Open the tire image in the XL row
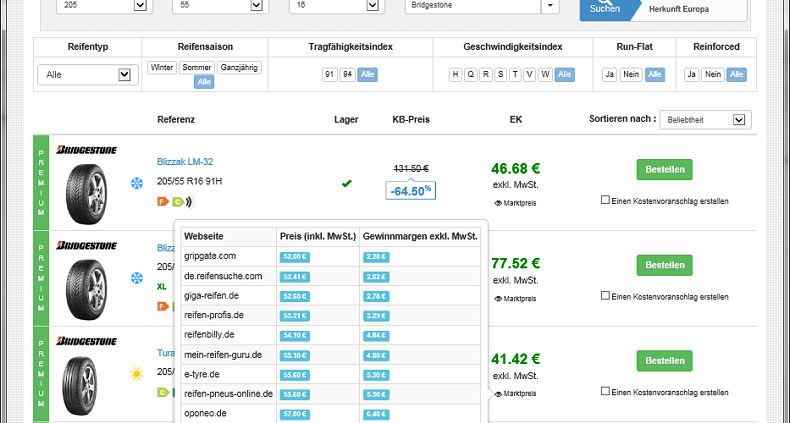Viewport: 790px width, 423px height. coord(86,290)
